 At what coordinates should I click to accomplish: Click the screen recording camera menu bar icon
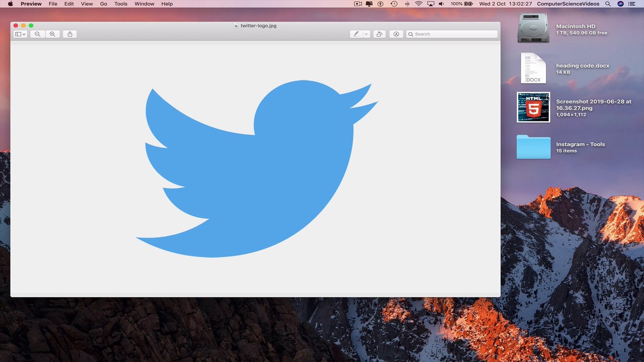point(358,4)
